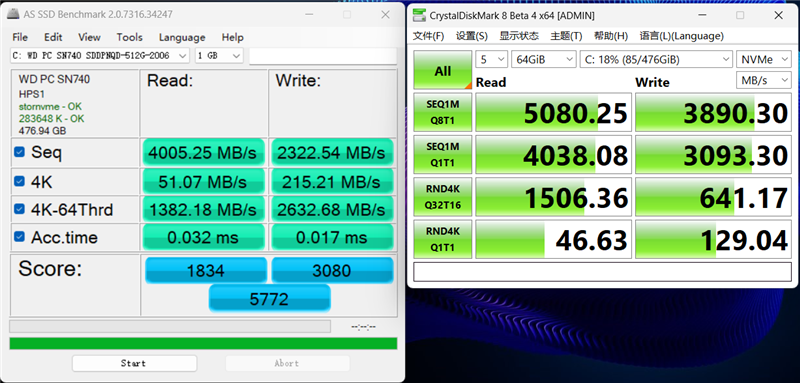Click the 641.17 write result

tap(713, 197)
